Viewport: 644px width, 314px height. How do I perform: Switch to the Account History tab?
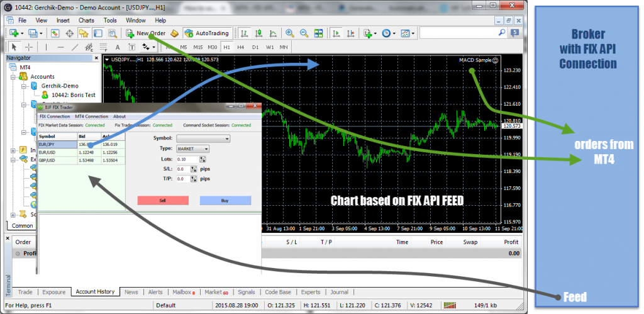(95, 292)
